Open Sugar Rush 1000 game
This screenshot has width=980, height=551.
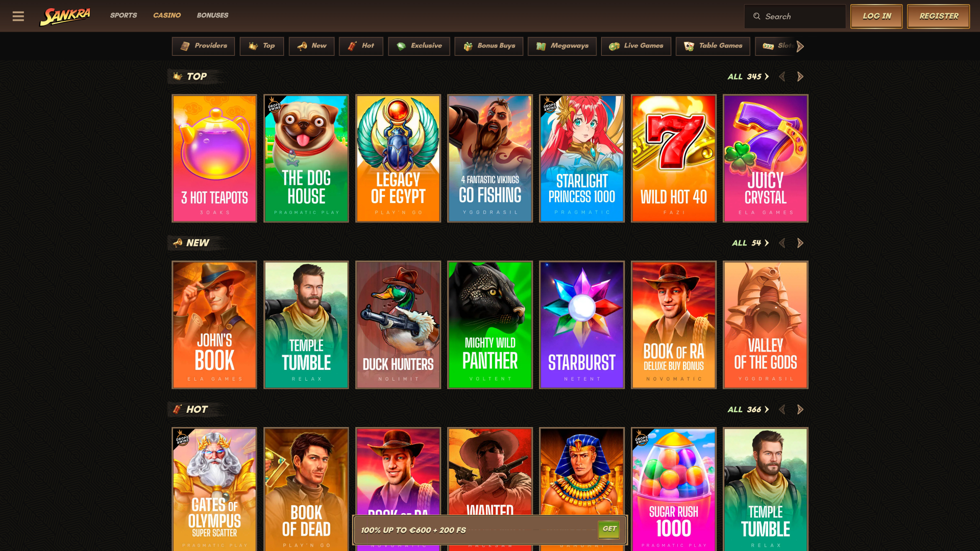[x=674, y=489]
